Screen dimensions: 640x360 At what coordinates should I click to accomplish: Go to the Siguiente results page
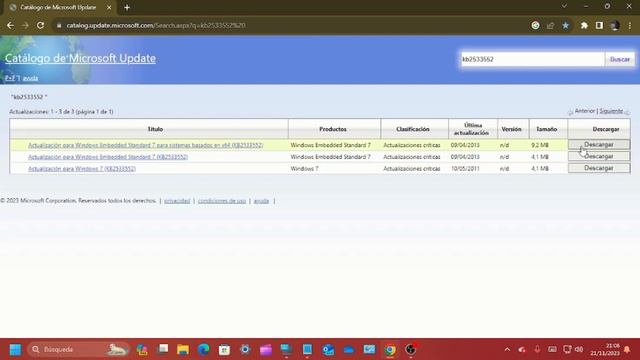click(x=611, y=111)
